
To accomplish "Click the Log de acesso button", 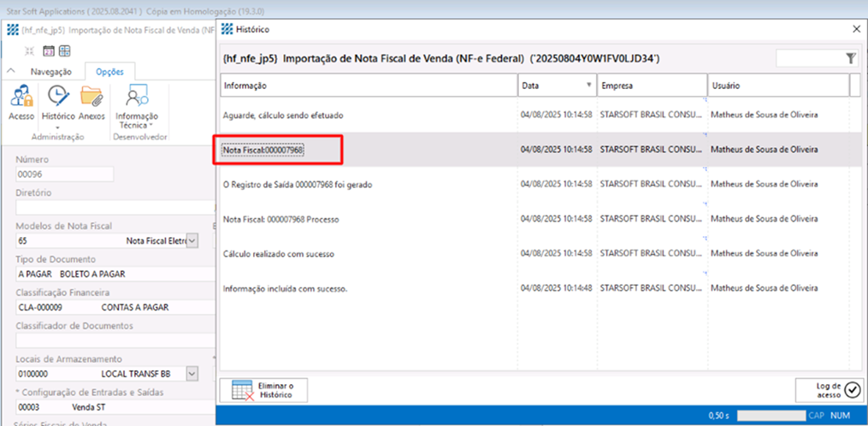I will click(829, 390).
